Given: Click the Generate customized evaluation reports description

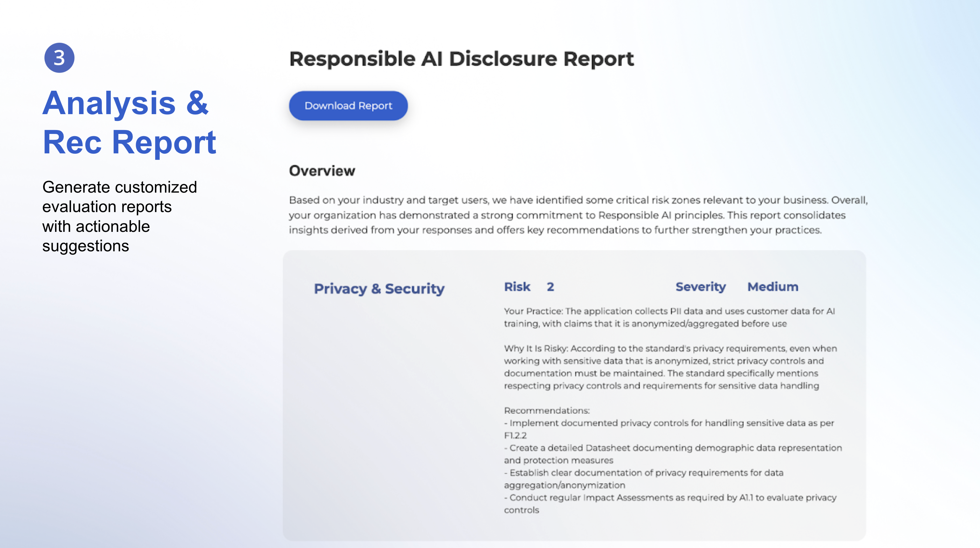Looking at the screenshot, I should tap(119, 216).
